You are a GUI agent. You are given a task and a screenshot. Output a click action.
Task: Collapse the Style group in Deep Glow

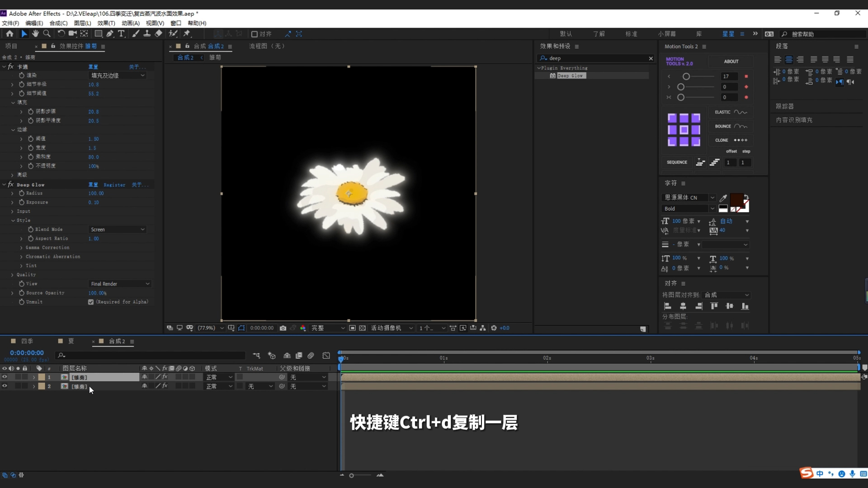[x=12, y=220]
